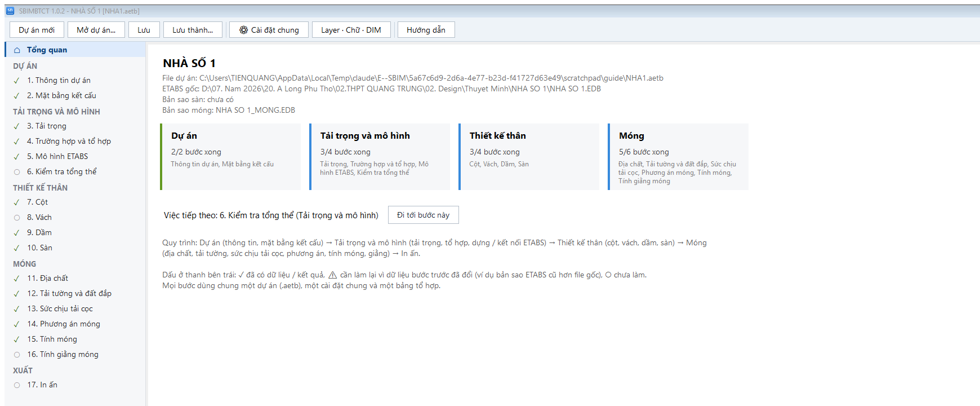Click Đi tới bước này button
The image size is (980, 406).
coord(423,215)
